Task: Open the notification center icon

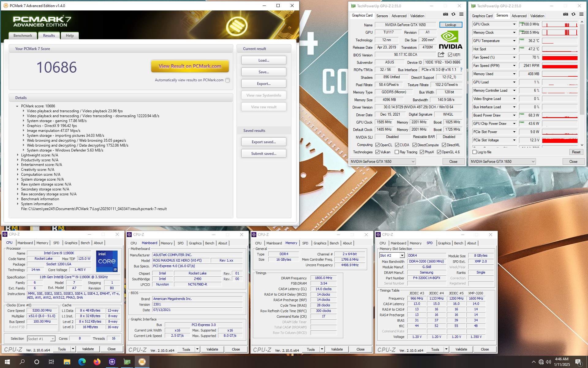Action: pos(578,362)
